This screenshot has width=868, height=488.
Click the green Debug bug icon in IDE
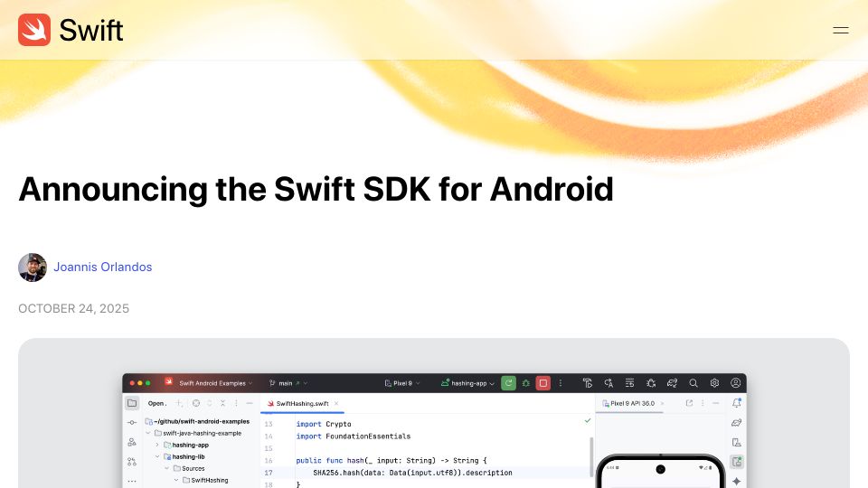click(526, 383)
